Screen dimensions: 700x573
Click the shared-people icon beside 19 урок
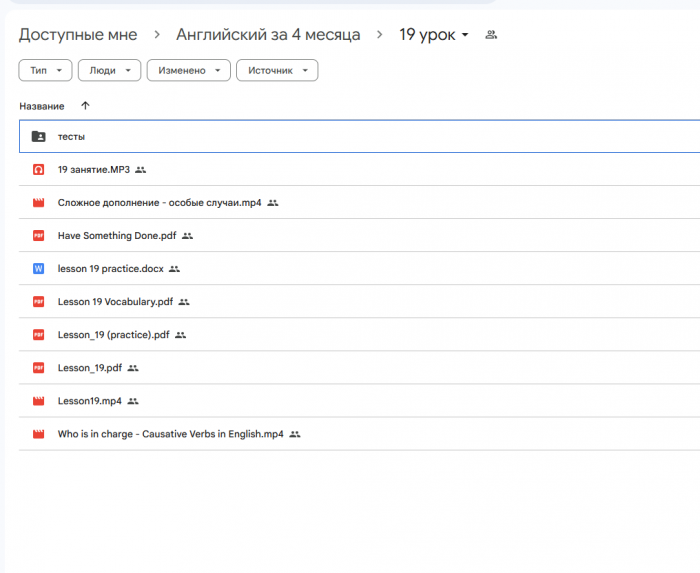(x=490, y=35)
